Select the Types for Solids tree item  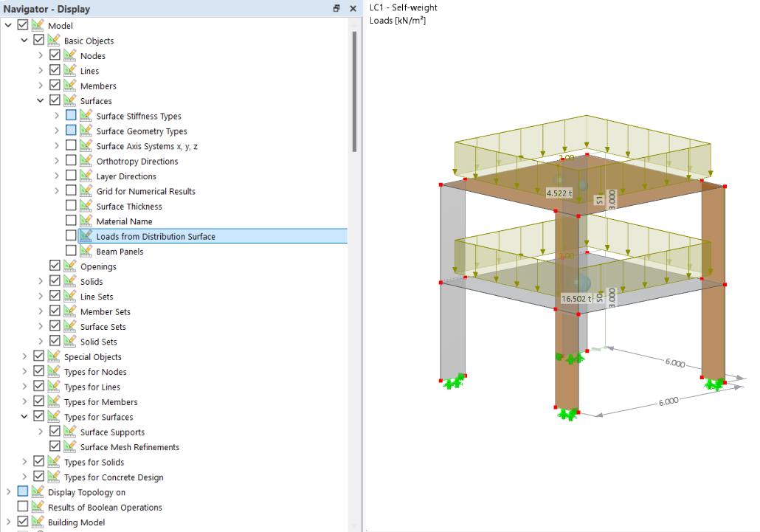click(94, 462)
